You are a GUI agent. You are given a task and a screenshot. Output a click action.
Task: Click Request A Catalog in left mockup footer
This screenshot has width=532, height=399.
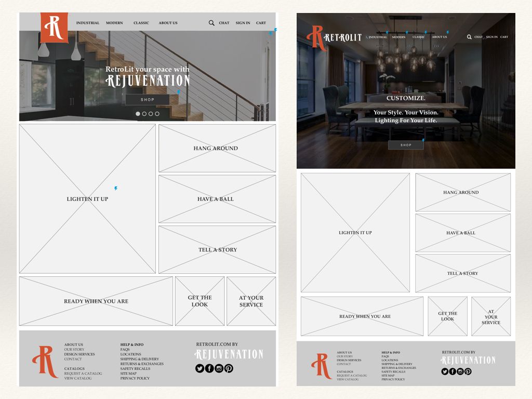pyautogui.click(x=83, y=374)
